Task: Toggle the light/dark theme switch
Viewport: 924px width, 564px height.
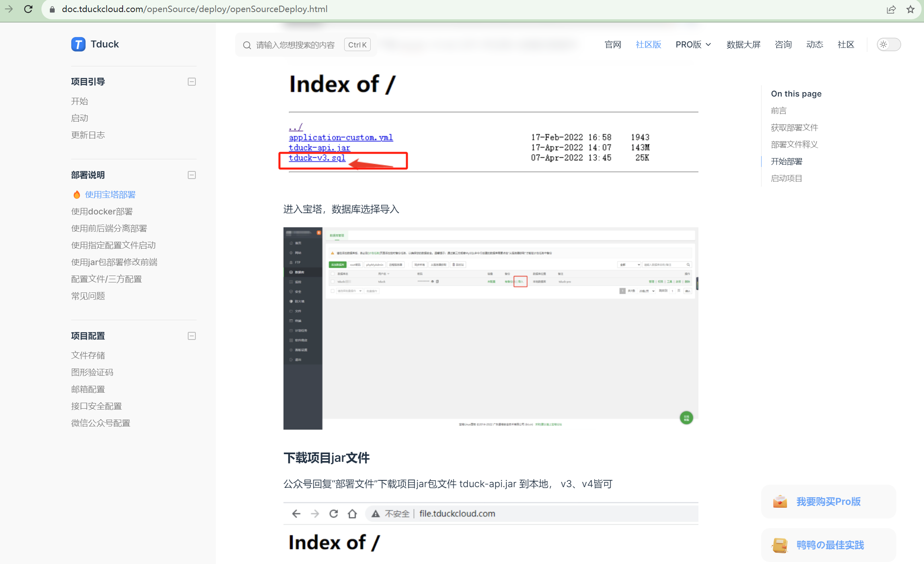Action: click(x=889, y=45)
